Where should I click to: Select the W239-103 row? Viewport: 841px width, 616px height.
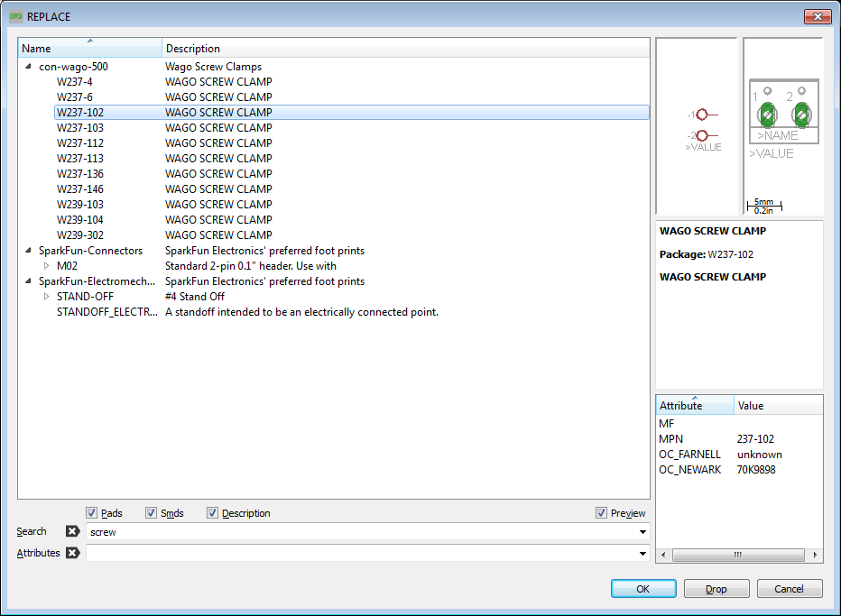[x=351, y=204]
